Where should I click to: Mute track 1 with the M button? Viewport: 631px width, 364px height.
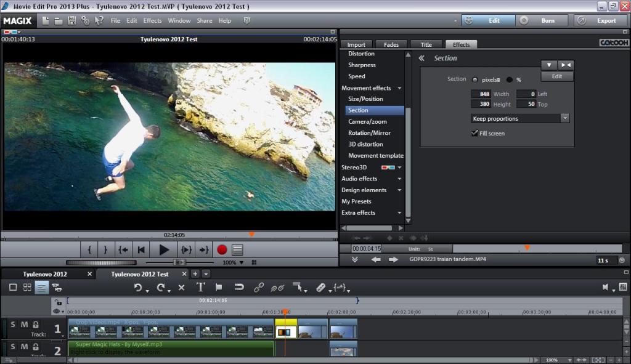23,324
